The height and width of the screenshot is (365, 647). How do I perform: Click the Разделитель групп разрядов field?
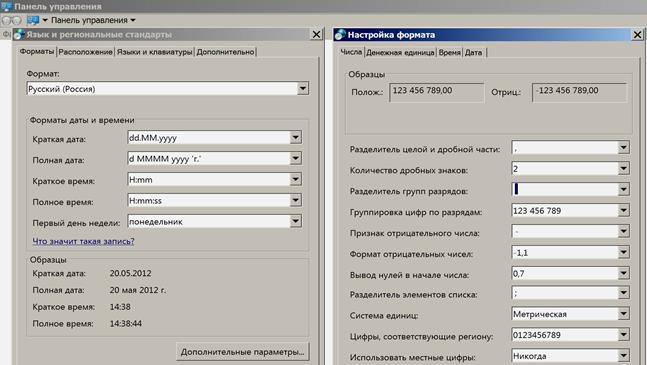[570, 189]
